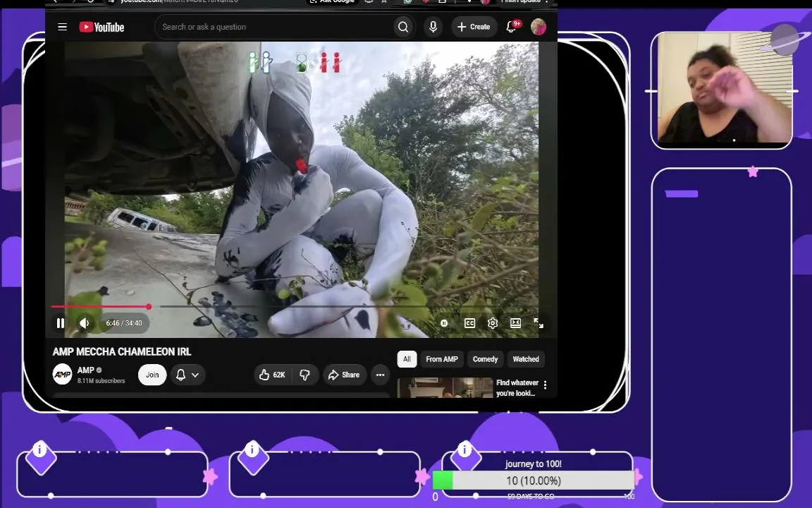Open options menu for 'Find whatever' card
This screenshot has width=812, height=508.
click(546, 385)
